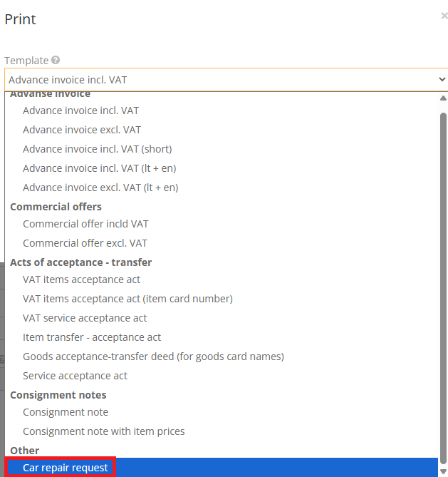Select Commercial offer excl. VAT template
Screen dimensions: 448x477
85,243
